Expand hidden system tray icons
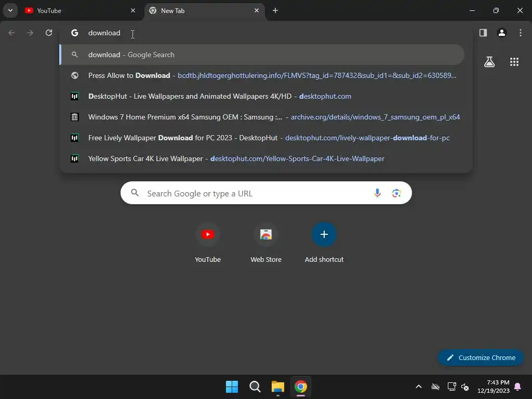532x399 pixels. tap(419, 387)
